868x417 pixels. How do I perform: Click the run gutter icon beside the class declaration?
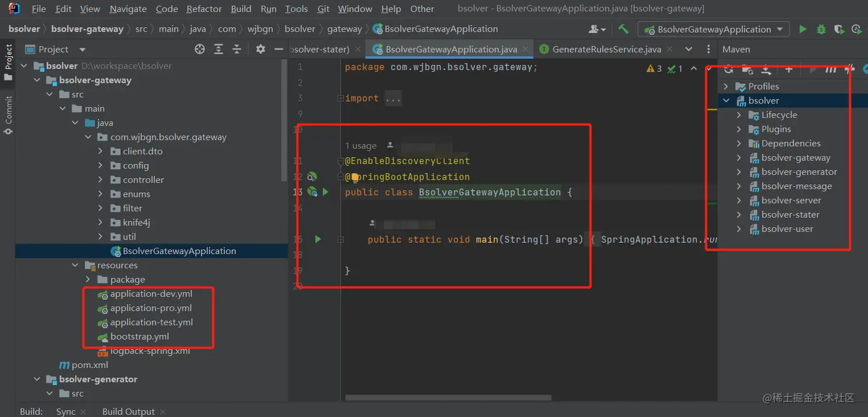point(325,192)
